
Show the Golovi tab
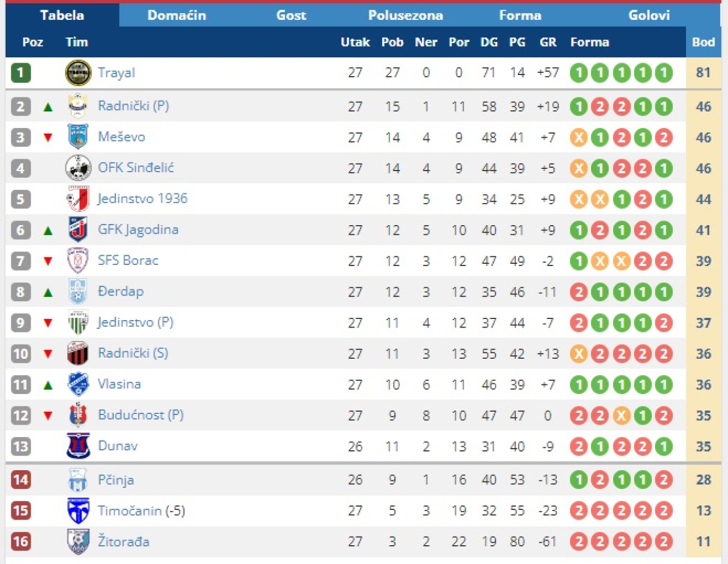coord(649,15)
